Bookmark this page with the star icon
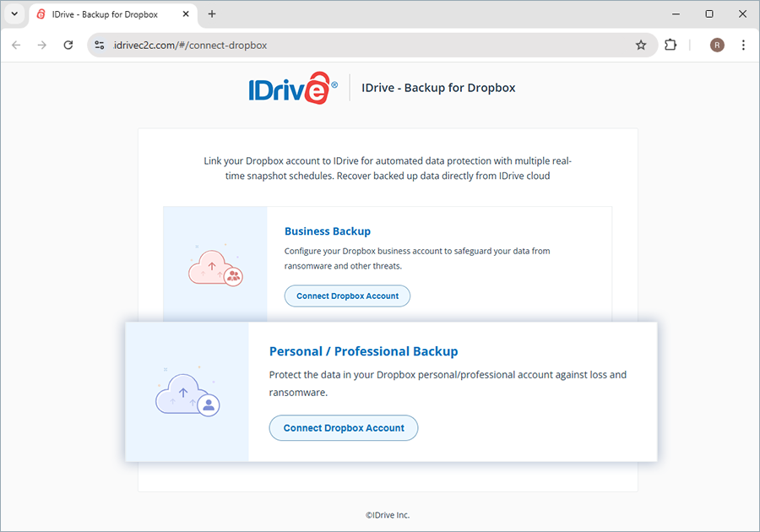 641,45
